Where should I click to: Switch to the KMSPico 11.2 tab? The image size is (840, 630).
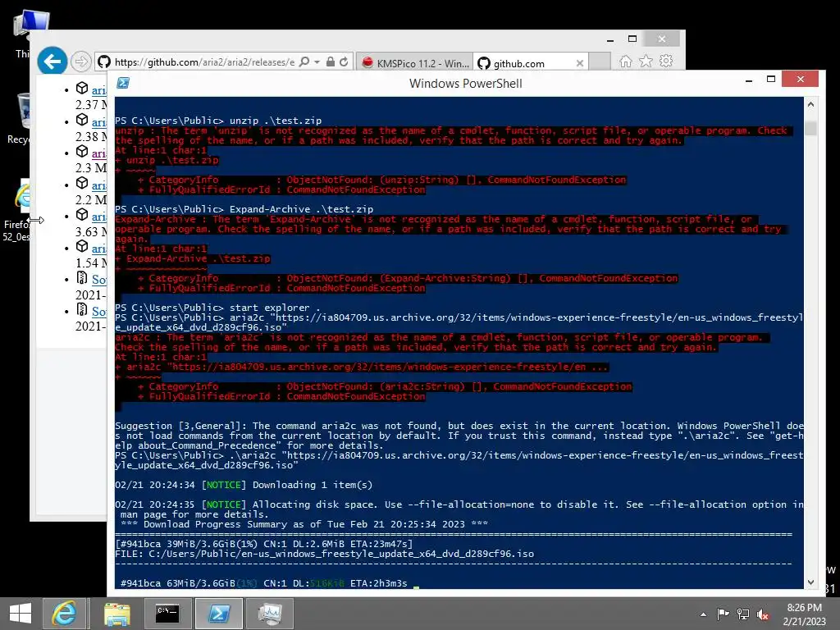[x=414, y=63]
